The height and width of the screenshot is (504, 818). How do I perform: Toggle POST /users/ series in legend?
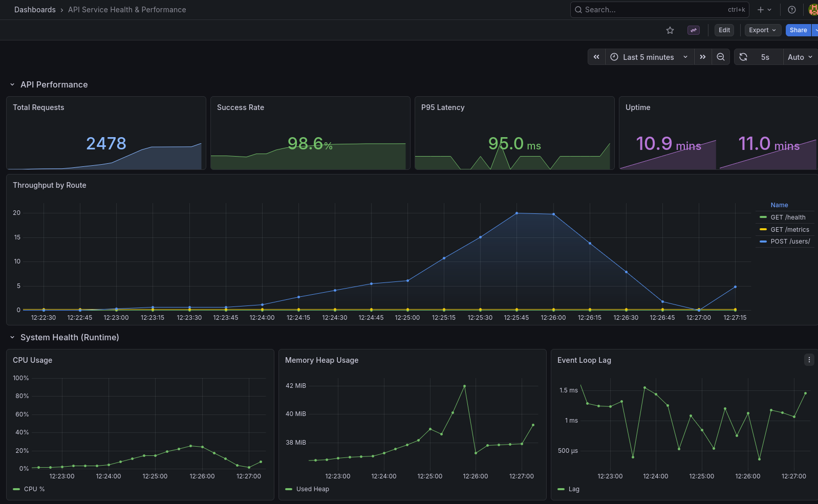(x=790, y=242)
